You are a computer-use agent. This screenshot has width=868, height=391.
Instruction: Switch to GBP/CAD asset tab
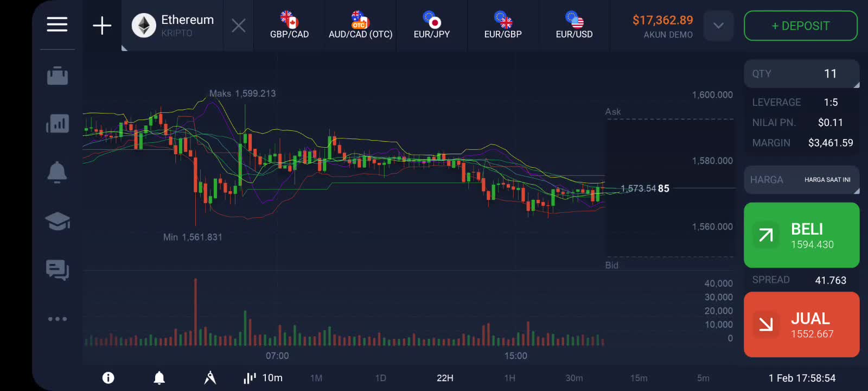(x=290, y=26)
